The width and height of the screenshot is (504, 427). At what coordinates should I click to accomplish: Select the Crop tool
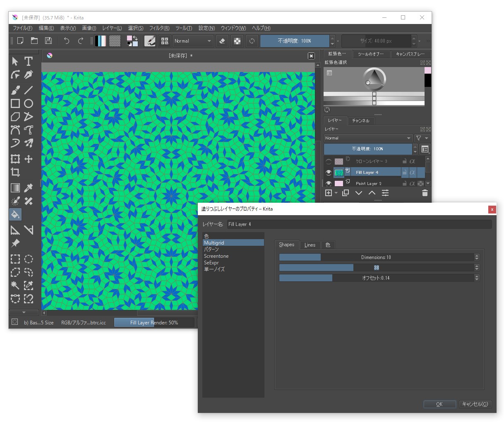coord(15,172)
